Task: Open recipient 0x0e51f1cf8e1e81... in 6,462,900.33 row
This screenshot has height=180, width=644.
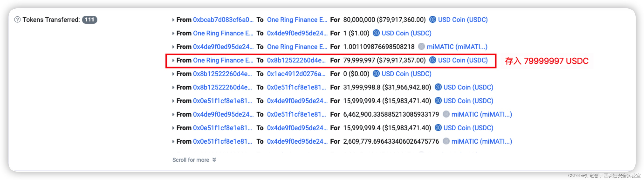Action: pos(297,114)
